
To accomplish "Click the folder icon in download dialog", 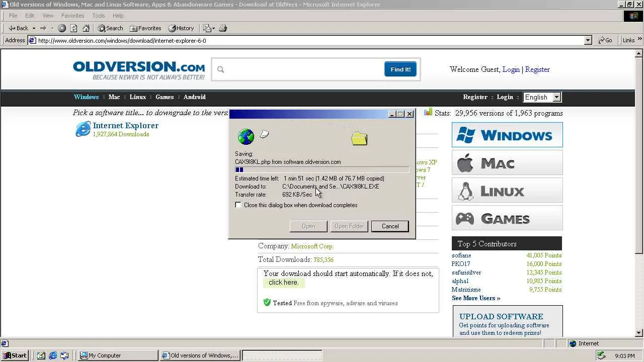I will point(359,138).
